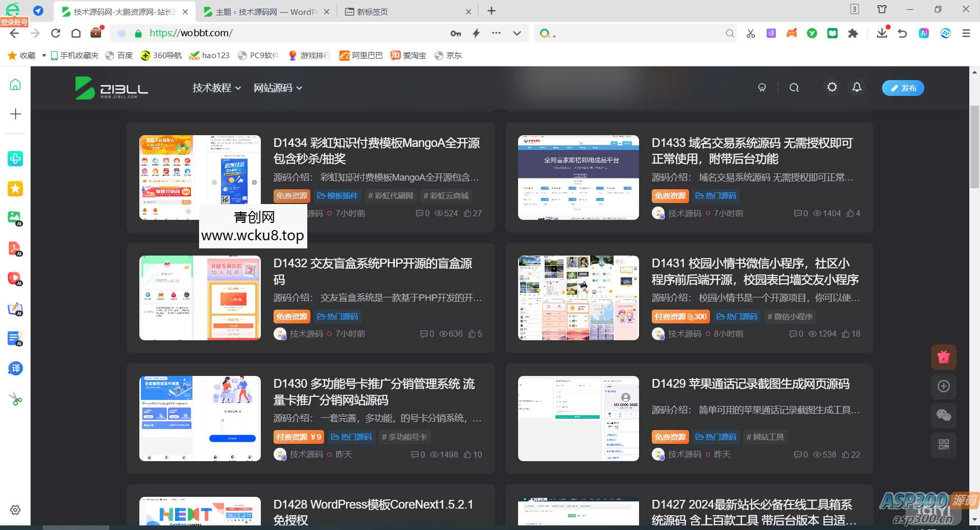Open the WeChat chat icon on the right edge
Viewport: 980px width, 530px height.
[x=944, y=416]
